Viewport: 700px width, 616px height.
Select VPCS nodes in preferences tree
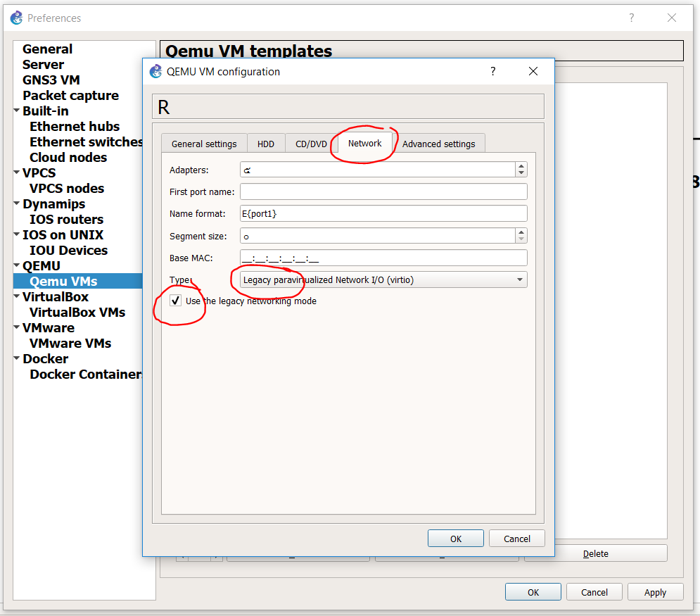tap(67, 189)
